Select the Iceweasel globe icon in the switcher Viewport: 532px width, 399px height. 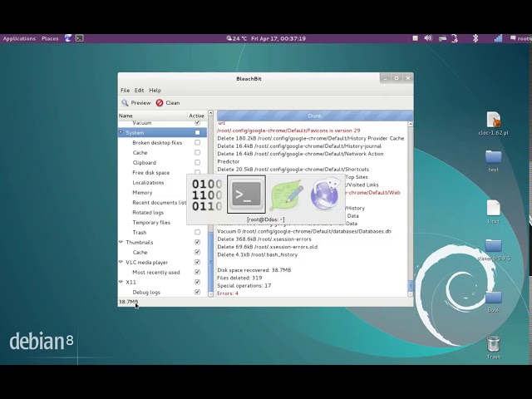324,195
